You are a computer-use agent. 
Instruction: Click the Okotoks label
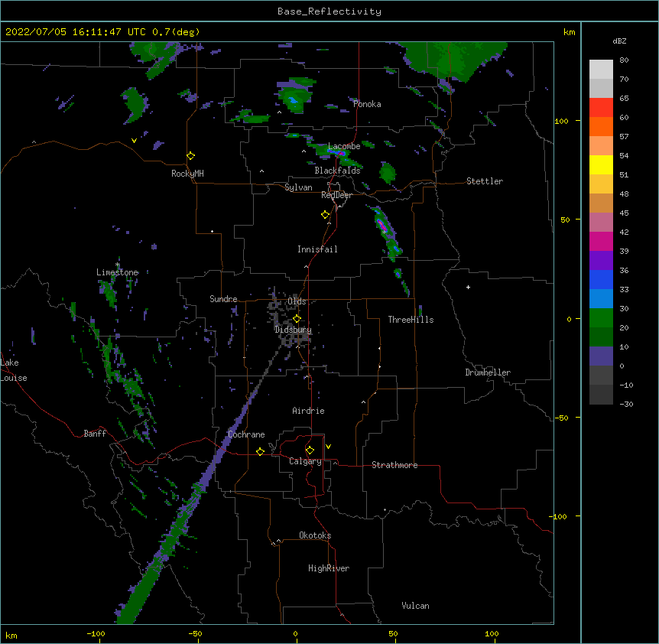[x=315, y=535]
